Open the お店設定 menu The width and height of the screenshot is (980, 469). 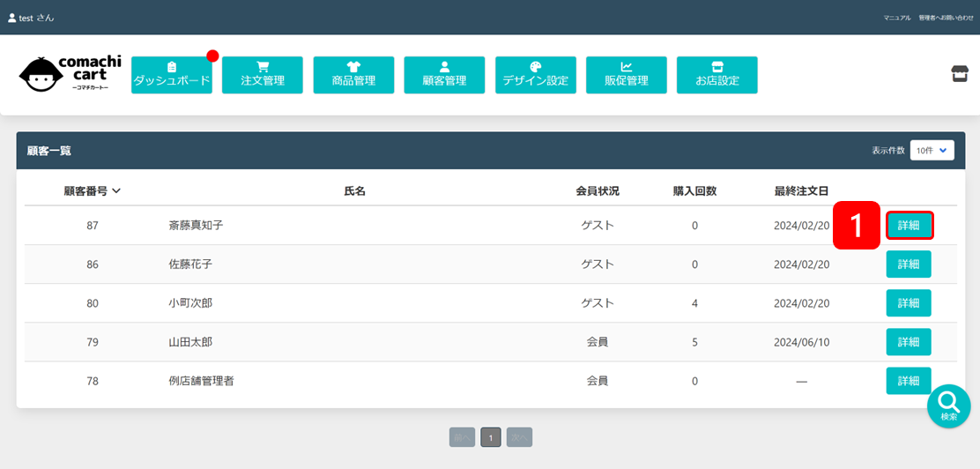coord(716,75)
